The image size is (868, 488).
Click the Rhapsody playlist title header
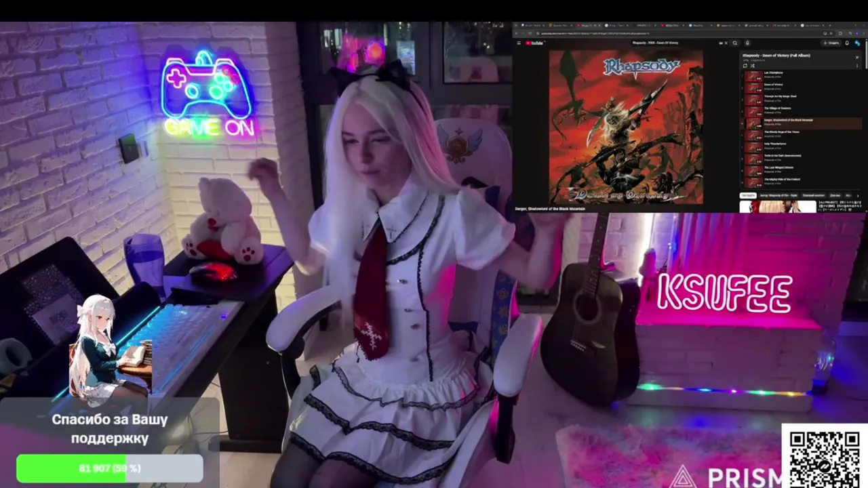point(776,56)
